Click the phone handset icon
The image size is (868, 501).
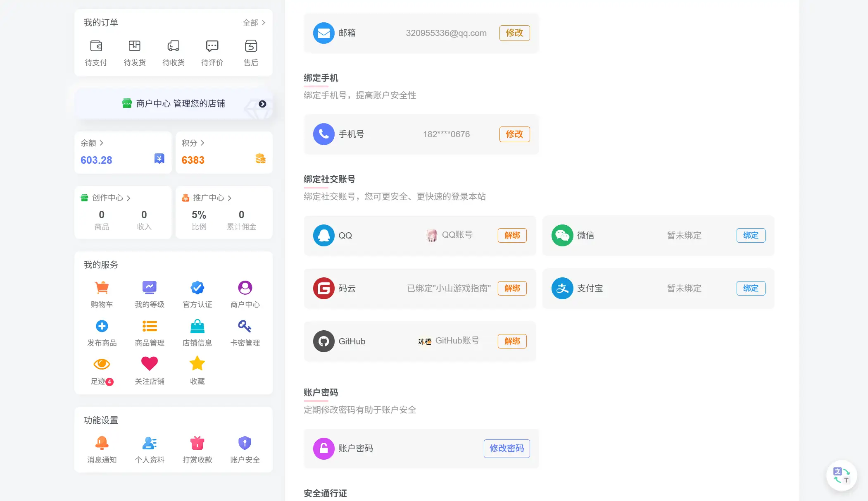(323, 134)
